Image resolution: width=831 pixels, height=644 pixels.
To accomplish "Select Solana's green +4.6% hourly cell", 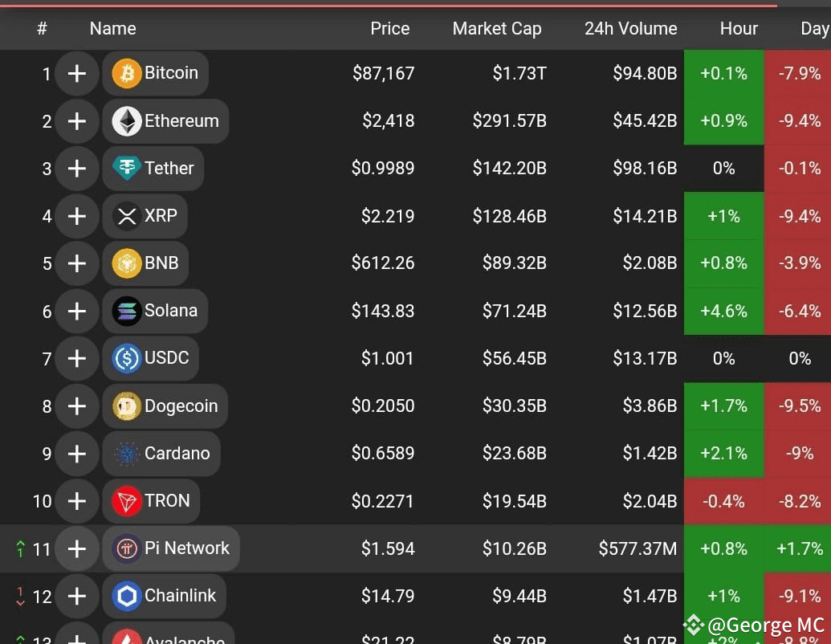I will pyautogui.click(x=723, y=311).
